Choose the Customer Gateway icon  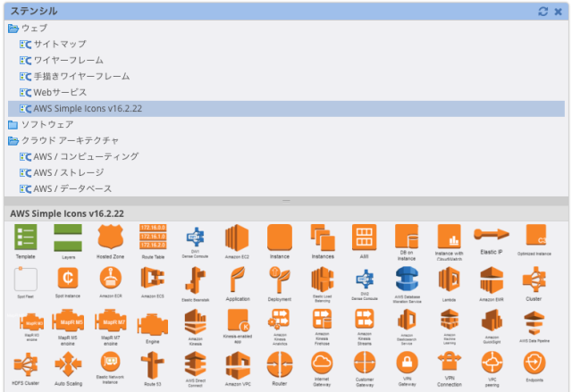(365, 363)
